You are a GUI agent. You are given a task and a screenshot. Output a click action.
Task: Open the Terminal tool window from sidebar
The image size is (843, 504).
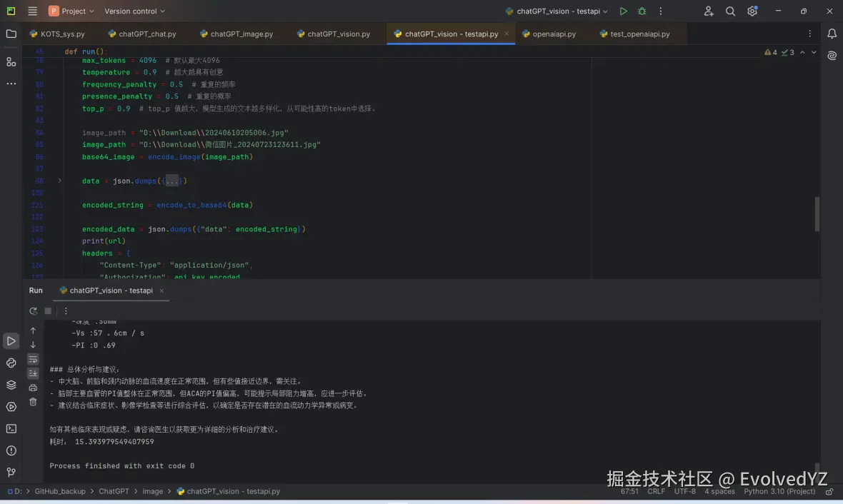(11, 428)
